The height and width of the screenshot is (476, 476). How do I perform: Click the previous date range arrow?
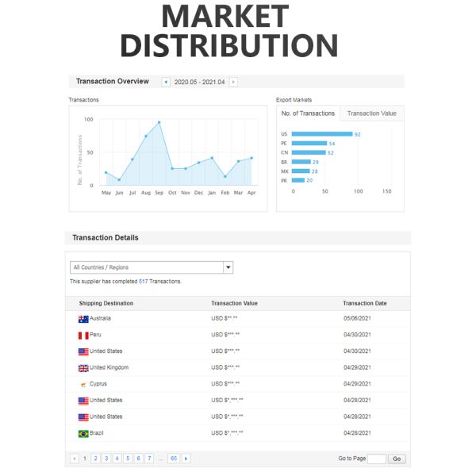[x=166, y=82]
